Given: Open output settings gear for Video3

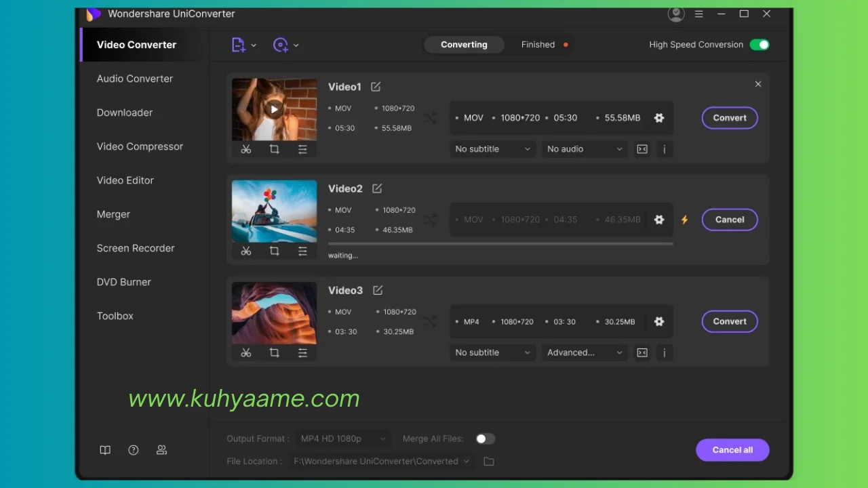Looking at the screenshot, I should [659, 321].
